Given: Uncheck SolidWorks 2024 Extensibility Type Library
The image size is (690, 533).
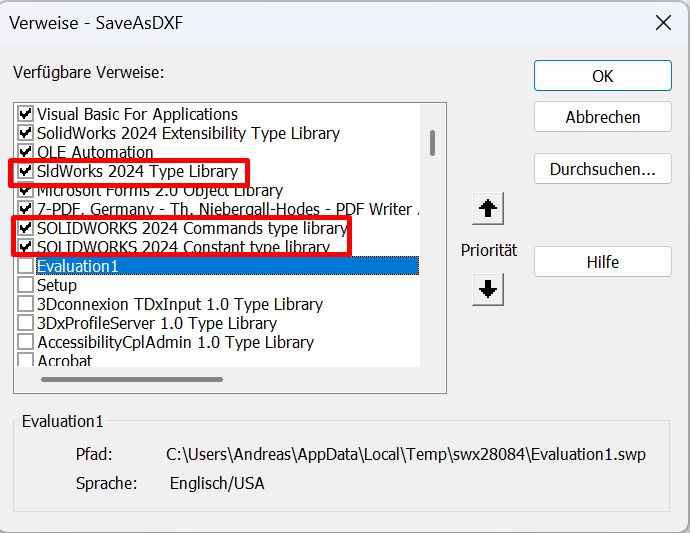Looking at the screenshot, I should (x=25, y=133).
